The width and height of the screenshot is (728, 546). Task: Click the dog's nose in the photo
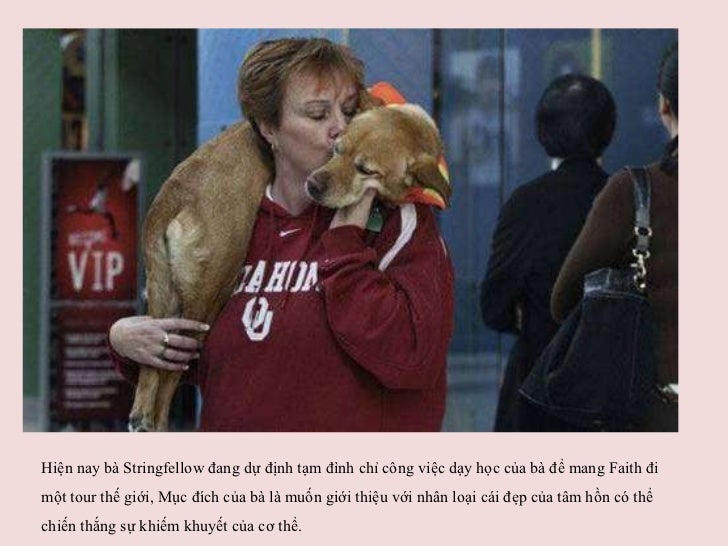tap(313, 188)
